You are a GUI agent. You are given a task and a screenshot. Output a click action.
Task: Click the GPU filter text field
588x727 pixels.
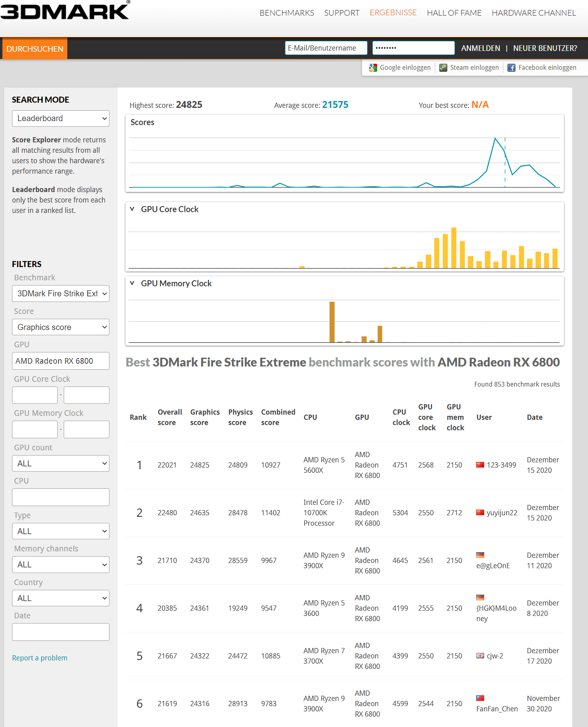(x=61, y=361)
